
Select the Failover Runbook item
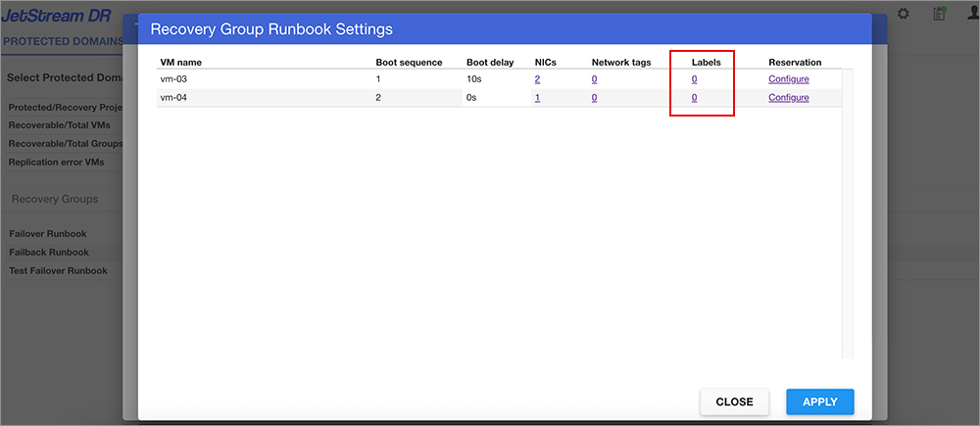tap(48, 234)
